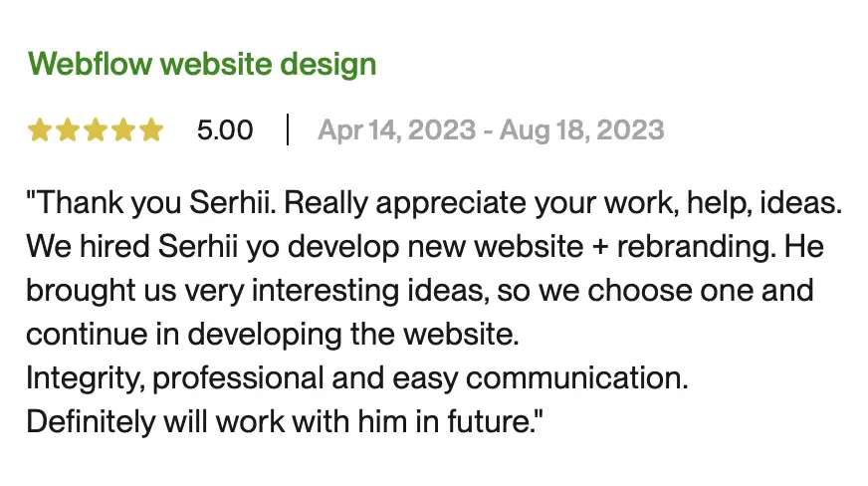This screenshot has width=868, height=486.
Task: Click the third gold rating star
Action: [96, 130]
